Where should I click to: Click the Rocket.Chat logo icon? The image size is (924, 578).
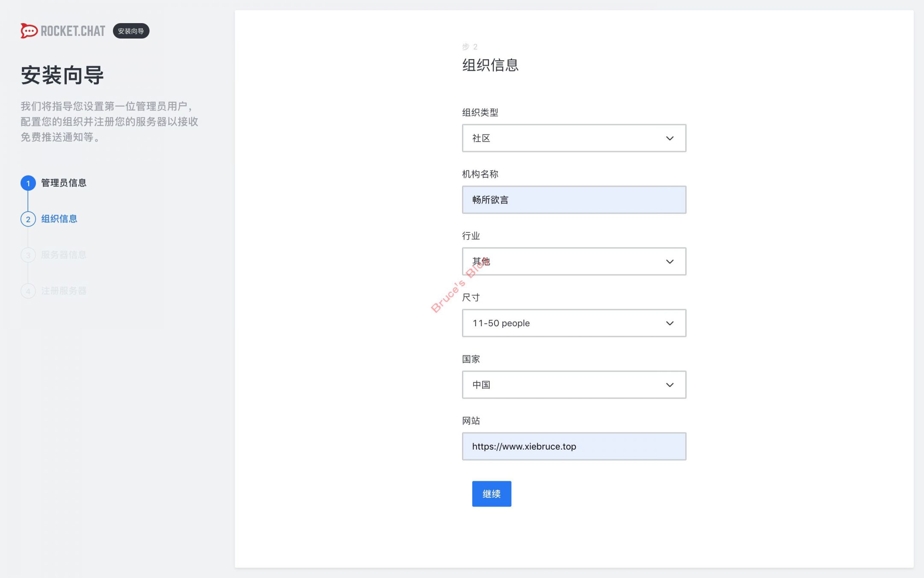(x=29, y=31)
